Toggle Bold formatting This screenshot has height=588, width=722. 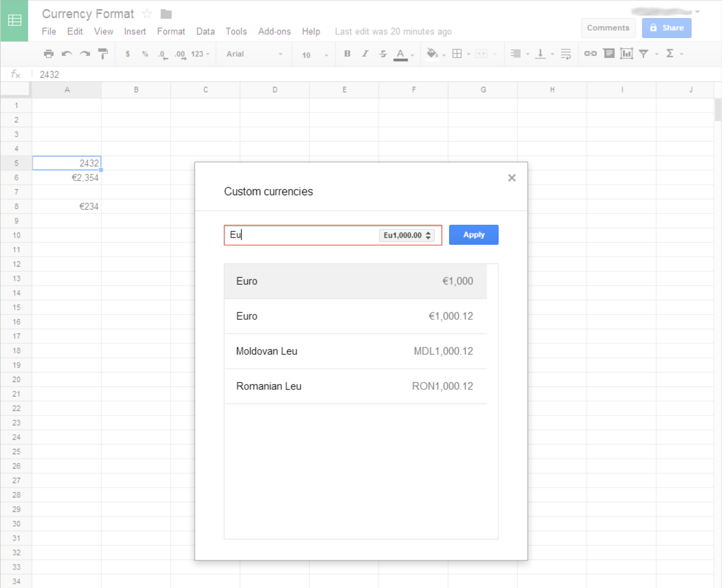[347, 54]
